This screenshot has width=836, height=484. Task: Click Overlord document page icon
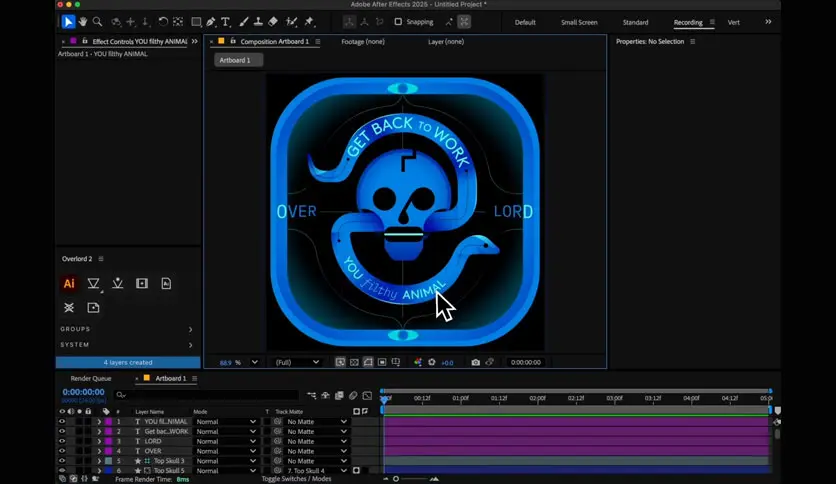tap(166, 284)
